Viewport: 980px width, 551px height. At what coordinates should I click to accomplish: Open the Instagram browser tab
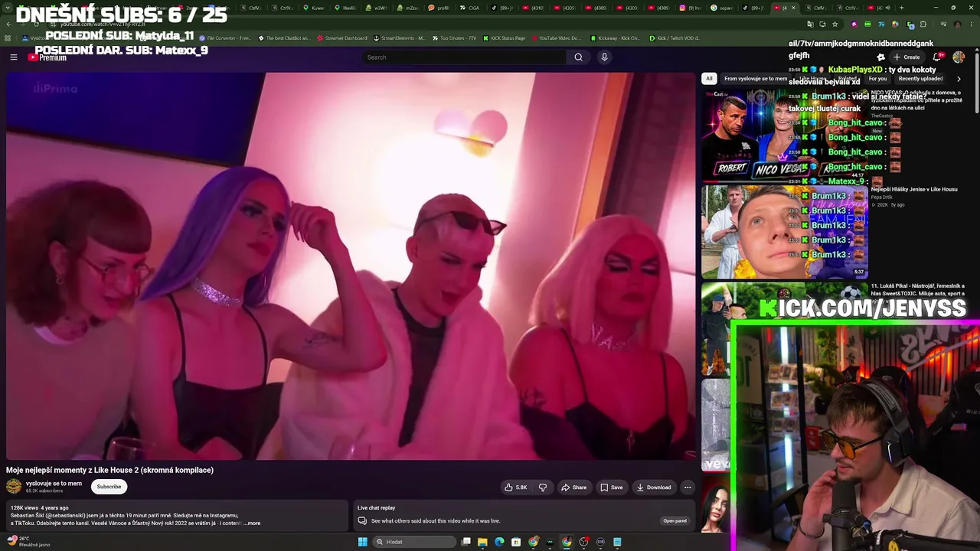pos(692,8)
